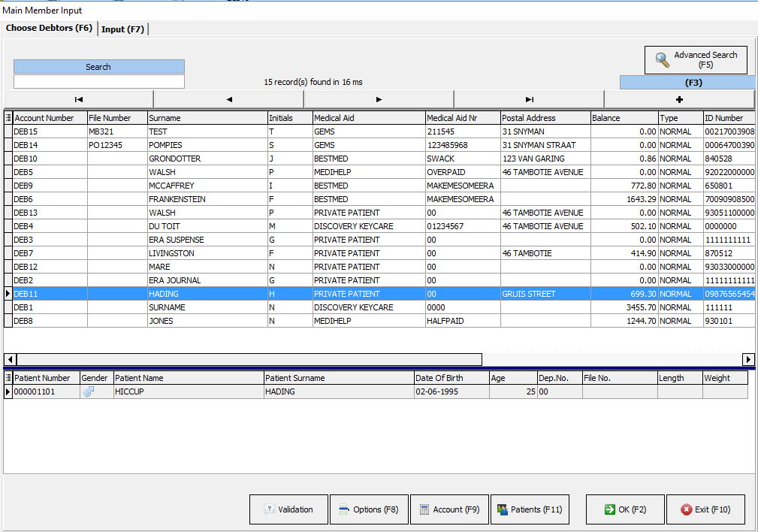Go to previous record arrow
758x532 pixels.
coord(228,99)
